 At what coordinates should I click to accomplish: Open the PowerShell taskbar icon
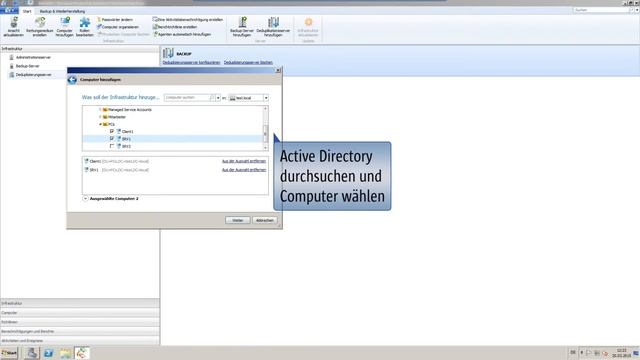pos(49,353)
